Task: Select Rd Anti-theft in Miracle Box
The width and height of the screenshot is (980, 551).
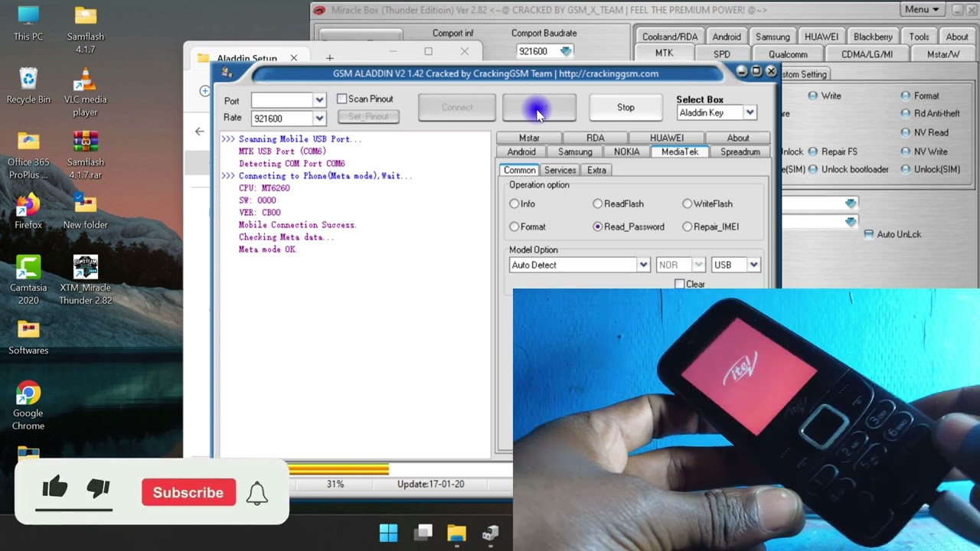Action: (906, 113)
